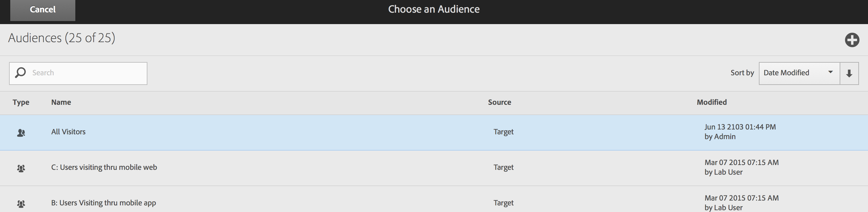Click the Target source of All Visitors row
This screenshot has height=212, width=868.
(x=503, y=132)
